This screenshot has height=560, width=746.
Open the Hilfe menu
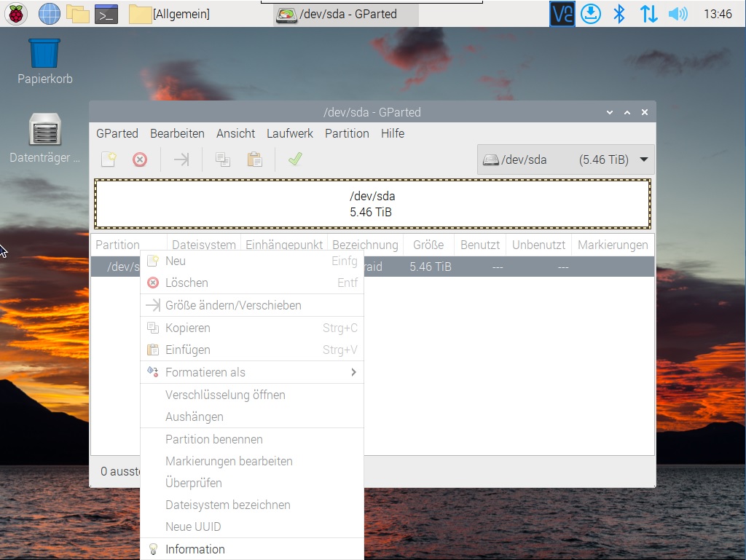393,133
